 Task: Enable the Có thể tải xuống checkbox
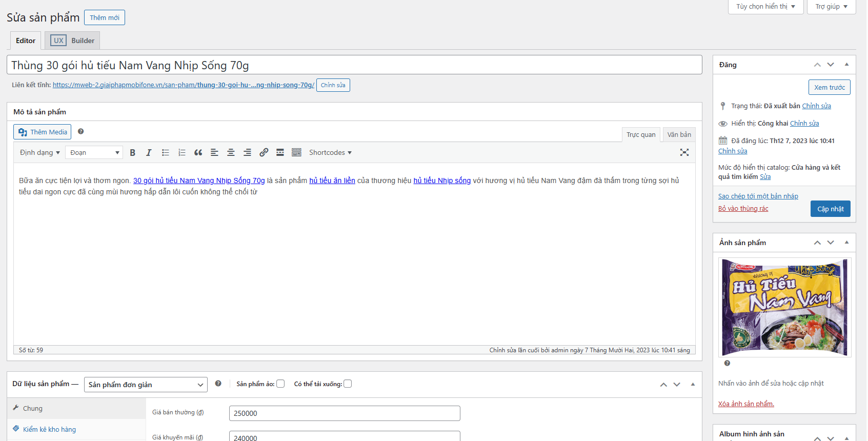click(x=348, y=384)
